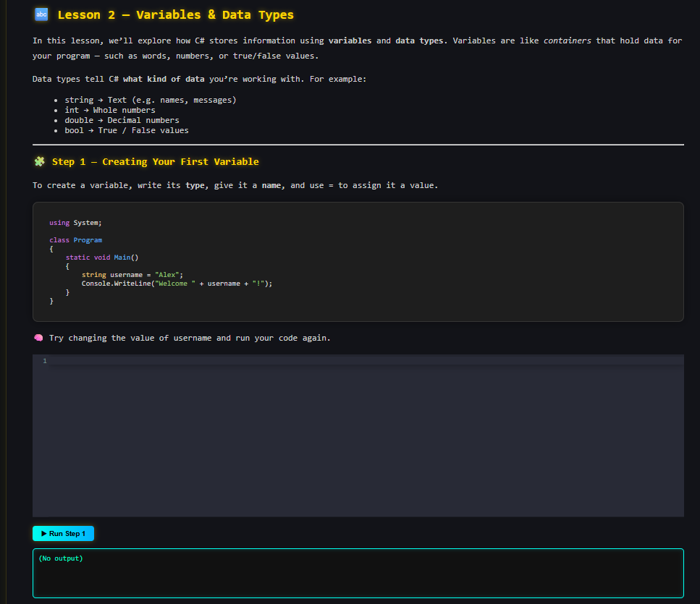
Task: Click the green puzzle icon next to Step 1
Action: coord(40,161)
